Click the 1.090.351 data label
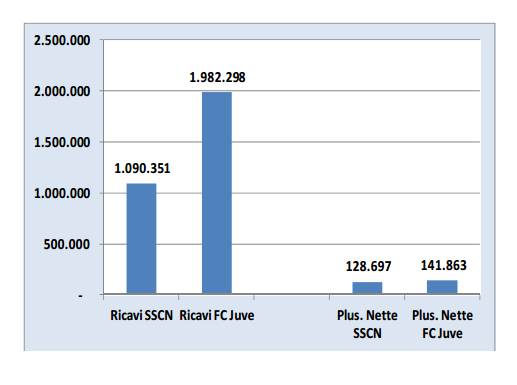This screenshot has width=517, height=385. coord(142,168)
